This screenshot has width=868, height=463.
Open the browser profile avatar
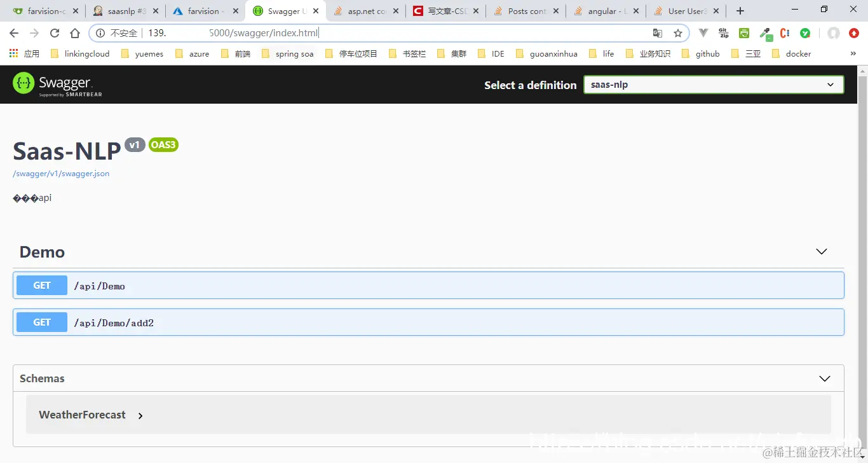click(x=834, y=33)
